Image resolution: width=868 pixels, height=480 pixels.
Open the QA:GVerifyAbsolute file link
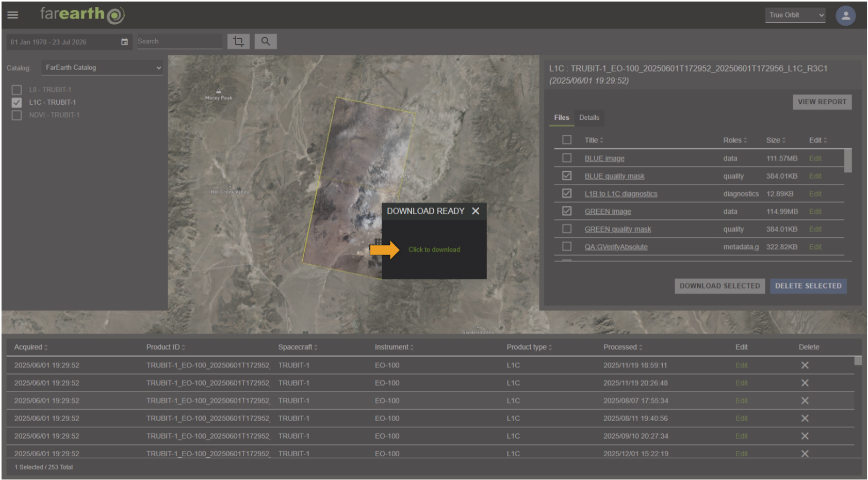(616, 247)
